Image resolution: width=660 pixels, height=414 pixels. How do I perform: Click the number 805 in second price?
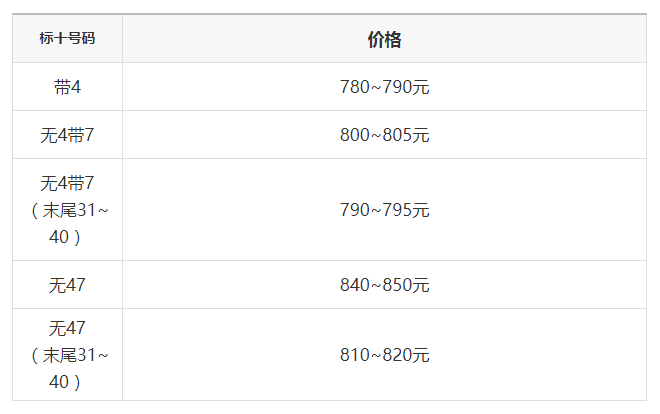click(397, 135)
